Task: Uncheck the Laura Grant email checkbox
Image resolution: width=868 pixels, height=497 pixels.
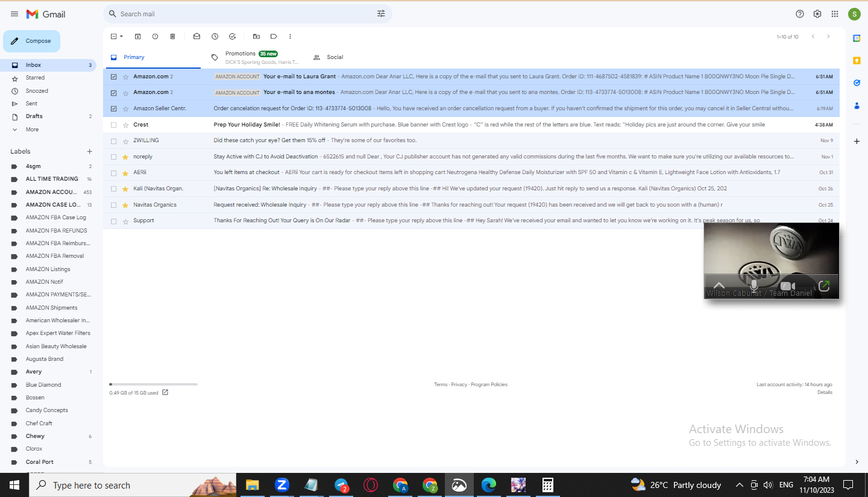Action: pos(113,77)
